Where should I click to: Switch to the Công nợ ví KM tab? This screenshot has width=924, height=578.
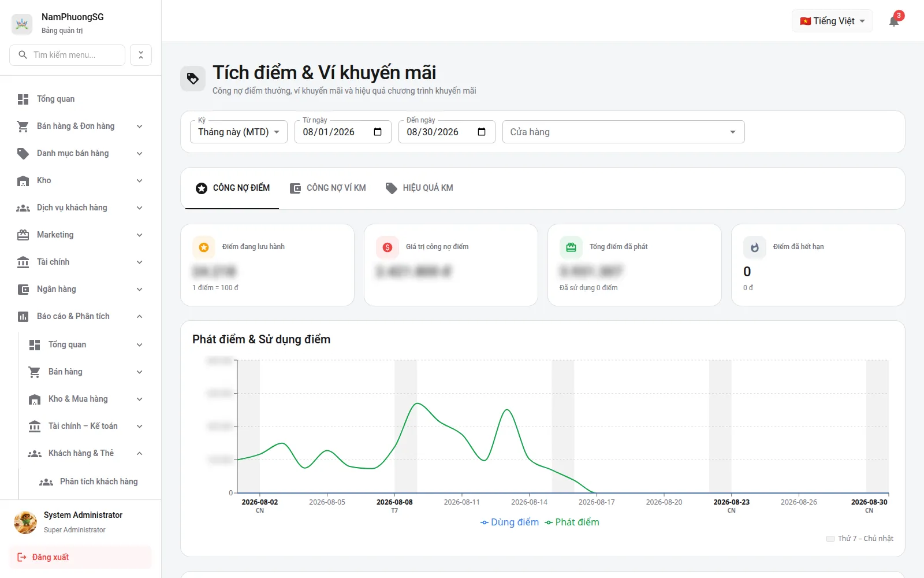[x=327, y=188]
